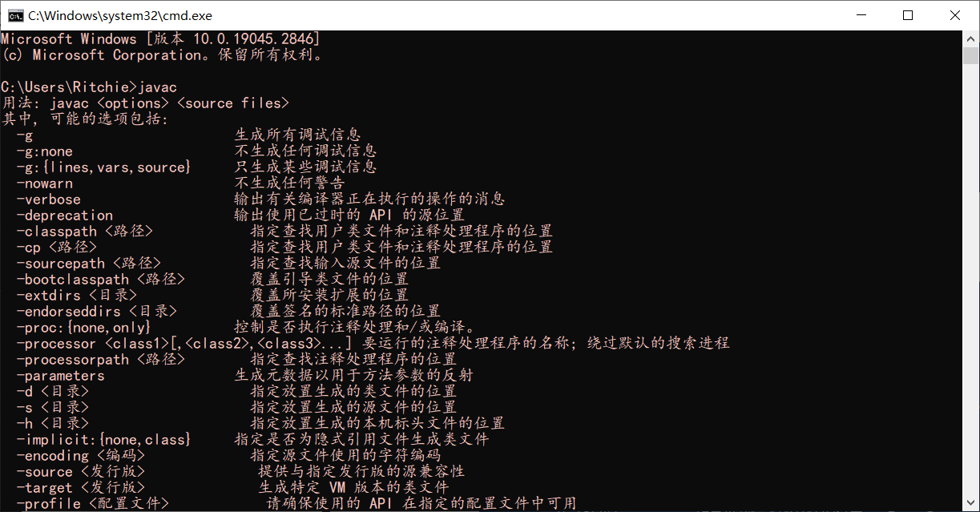The height and width of the screenshot is (512, 980).
Task: Click the javac command at the prompt
Action: 158,87
